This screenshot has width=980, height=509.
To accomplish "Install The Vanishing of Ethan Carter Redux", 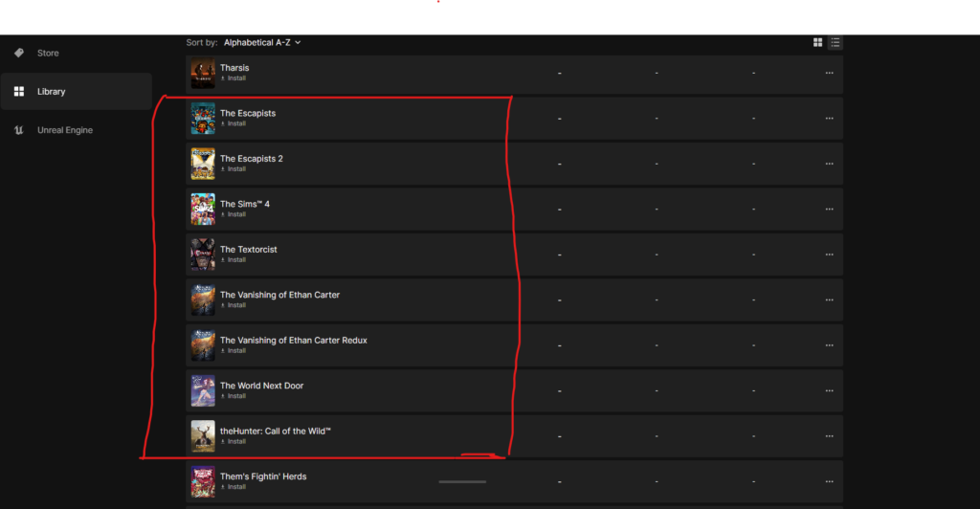I will click(234, 351).
